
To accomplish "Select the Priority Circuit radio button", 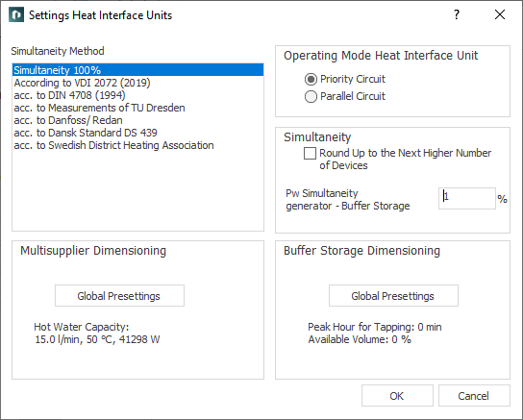I will [311, 79].
